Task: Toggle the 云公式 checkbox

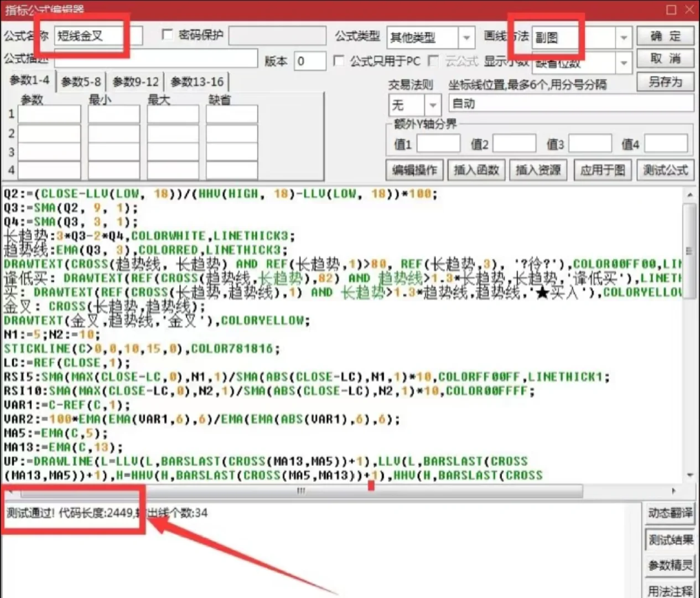Action: 433,61
